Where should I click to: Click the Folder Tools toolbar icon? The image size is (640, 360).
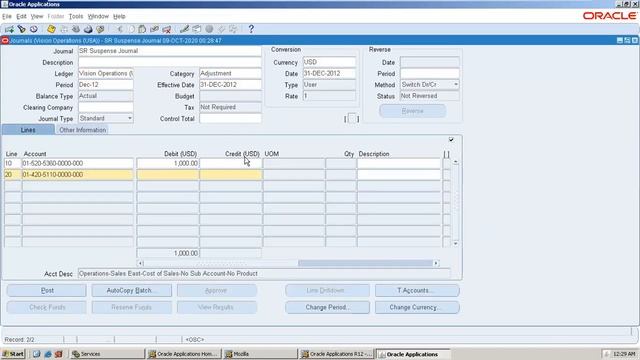click(233, 29)
